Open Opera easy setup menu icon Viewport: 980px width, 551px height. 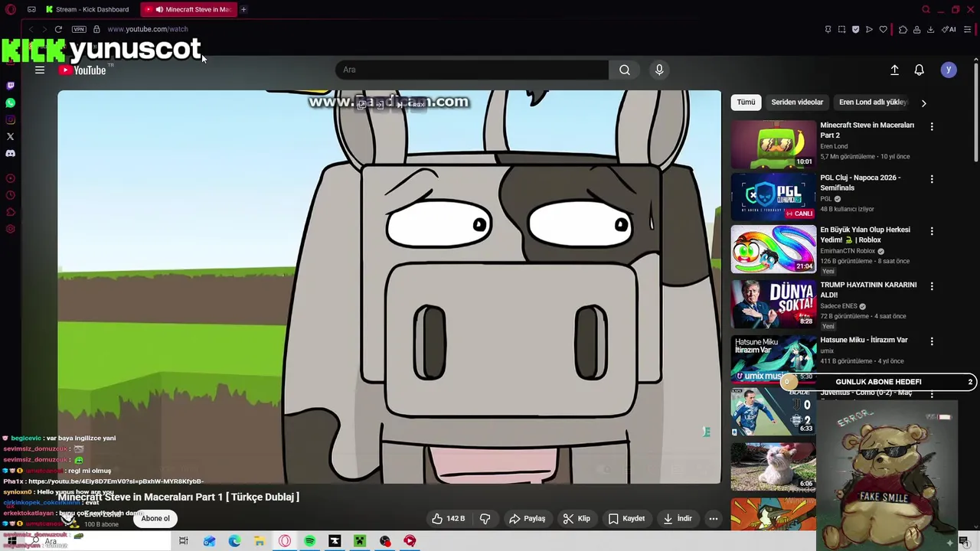(x=968, y=29)
